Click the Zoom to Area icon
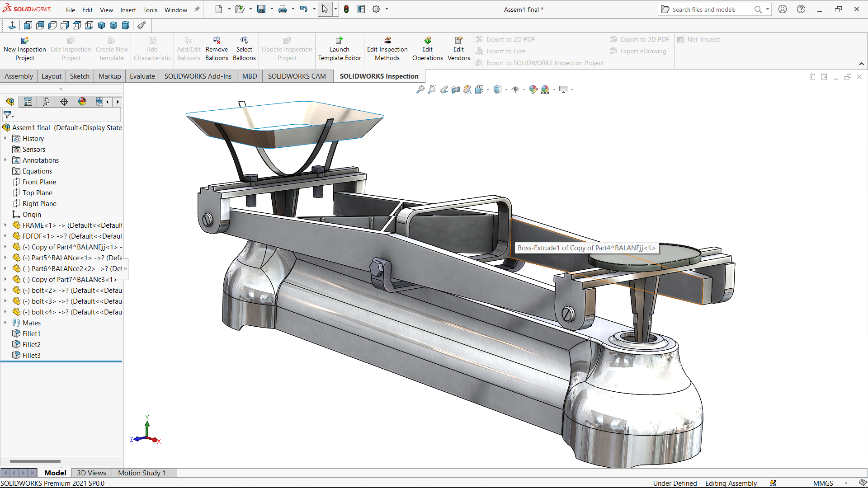868x488 pixels. coord(432,89)
